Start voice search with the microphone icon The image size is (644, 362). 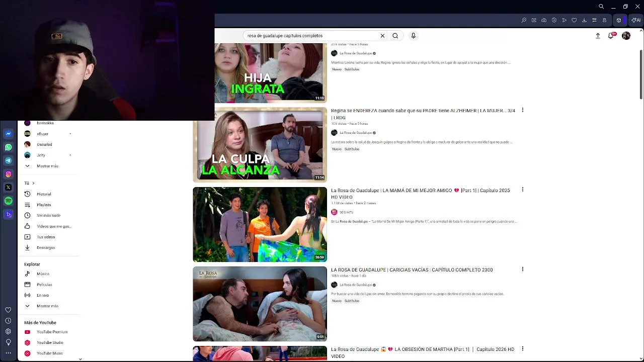pos(413,36)
